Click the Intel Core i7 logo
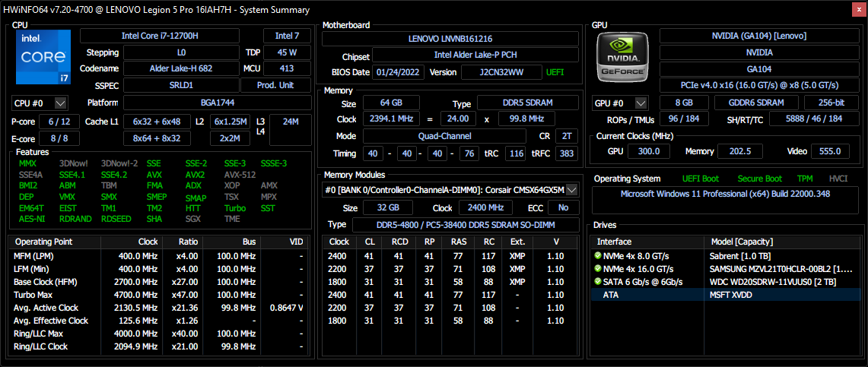 pyautogui.click(x=43, y=57)
